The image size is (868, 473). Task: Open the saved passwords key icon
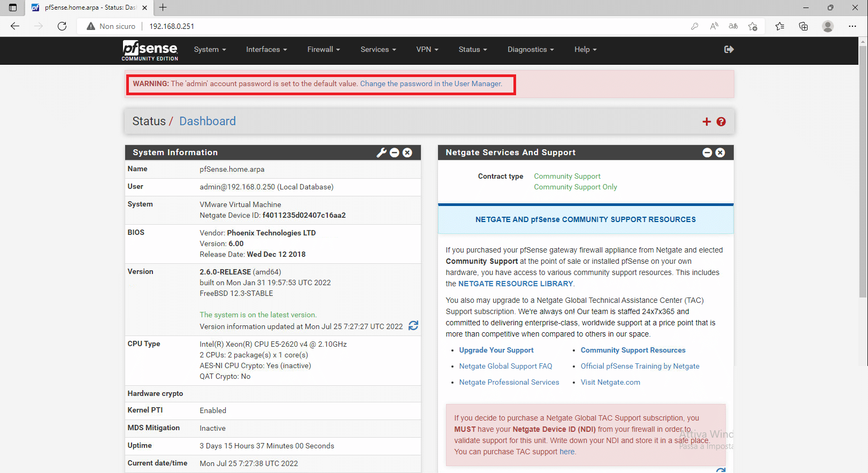[x=695, y=26]
